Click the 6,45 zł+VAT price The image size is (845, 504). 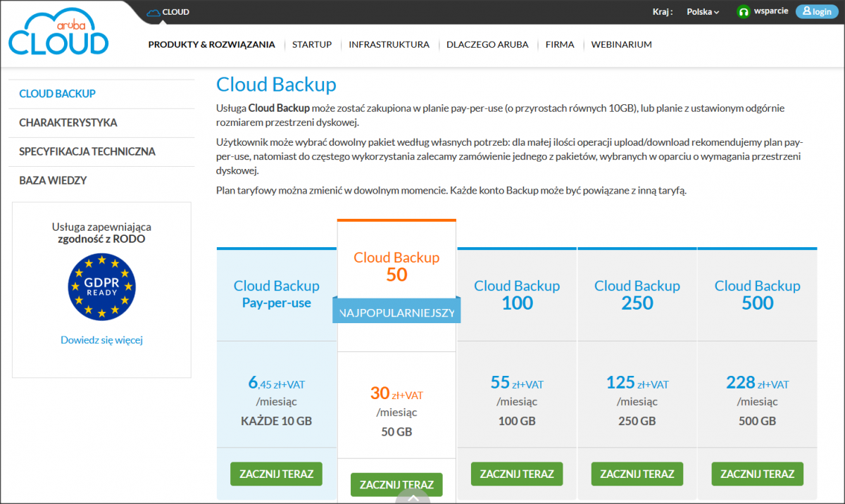tap(277, 383)
